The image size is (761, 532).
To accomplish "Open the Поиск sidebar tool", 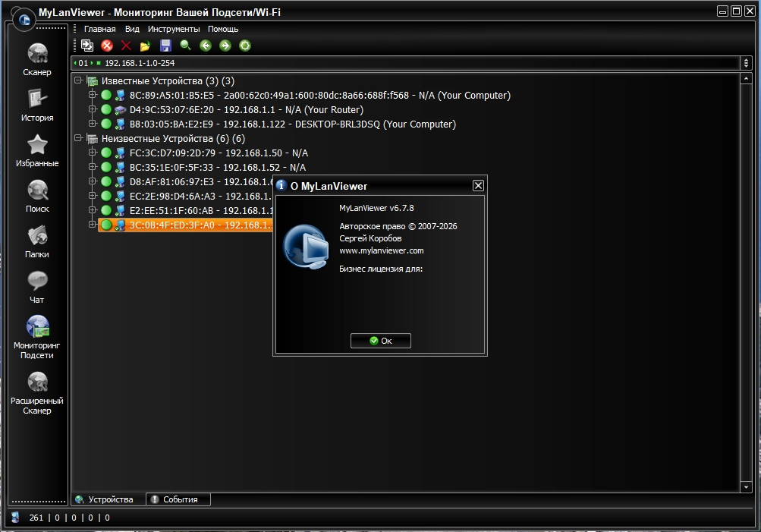I will click(37, 196).
